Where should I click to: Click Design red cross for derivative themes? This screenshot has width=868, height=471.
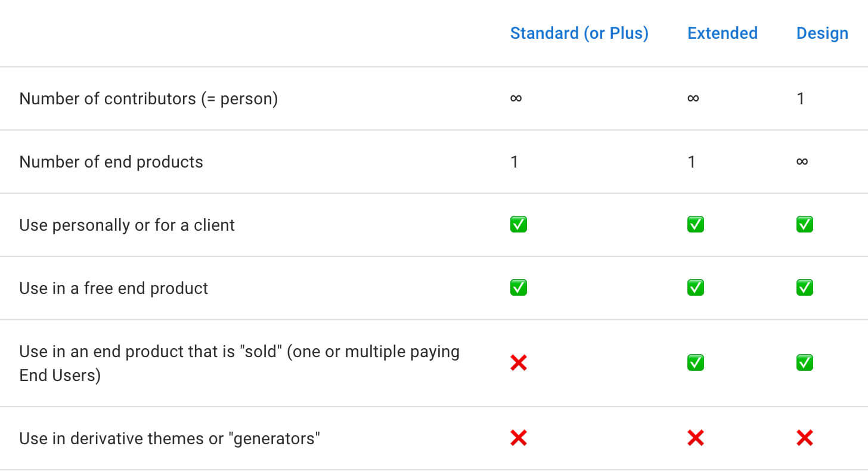(x=805, y=439)
